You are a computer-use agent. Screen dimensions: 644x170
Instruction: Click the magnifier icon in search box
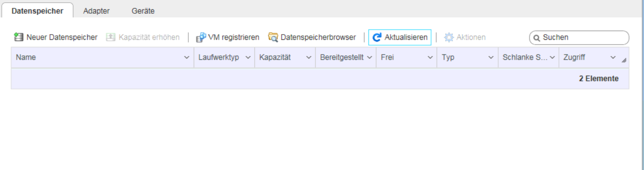pos(537,38)
